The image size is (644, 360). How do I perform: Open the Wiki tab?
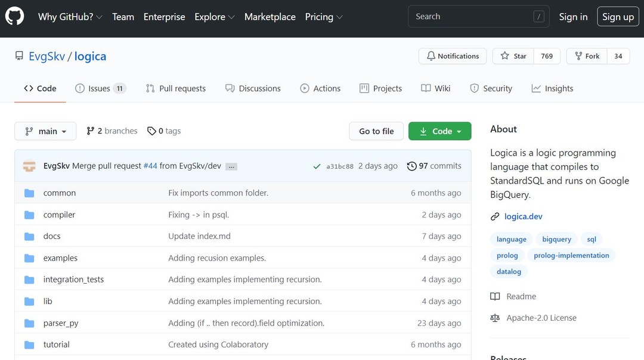click(436, 88)
